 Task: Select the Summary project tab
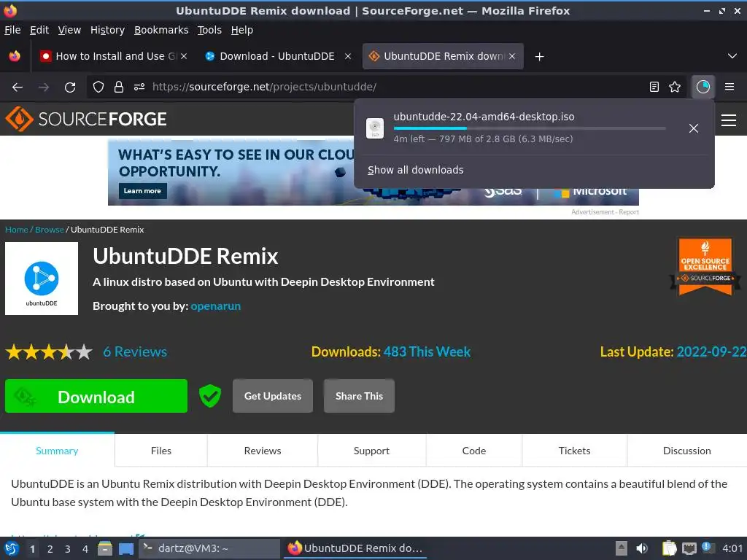coord(57,451)
